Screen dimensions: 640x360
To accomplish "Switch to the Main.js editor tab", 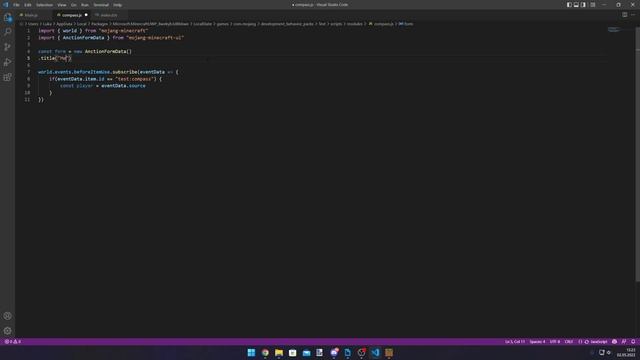I will point(34,15).
